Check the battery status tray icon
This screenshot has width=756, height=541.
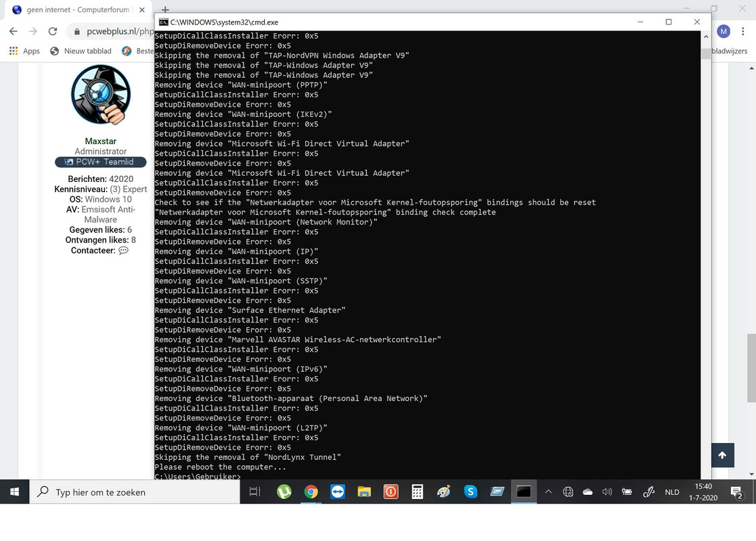click(627, 492)
